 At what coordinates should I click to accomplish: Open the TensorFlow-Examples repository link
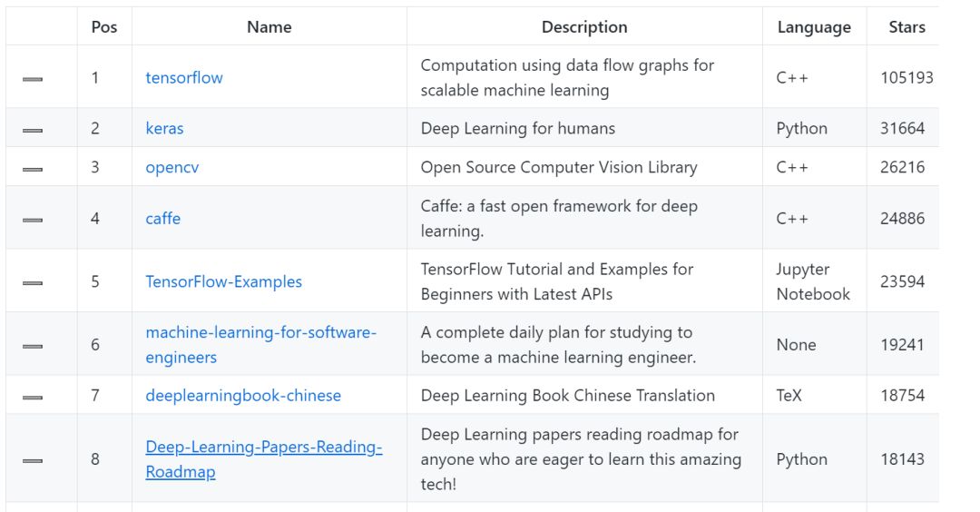tap(223, 281)
